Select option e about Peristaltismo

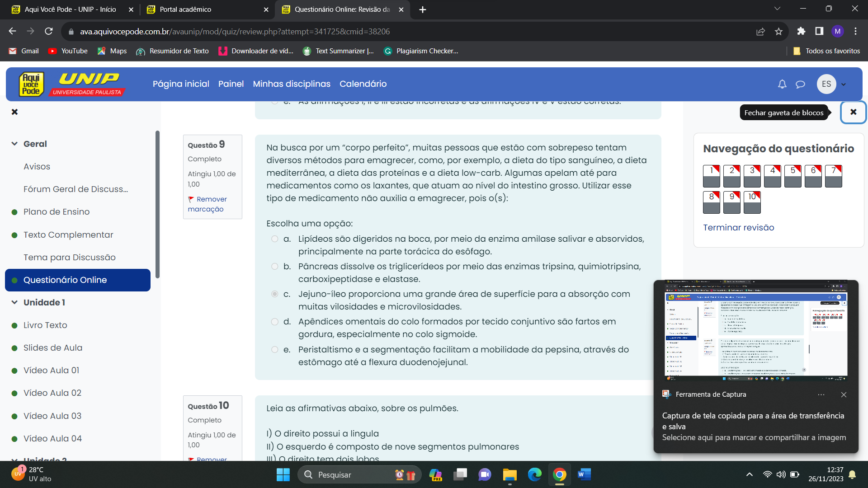(x=274, y=349)
